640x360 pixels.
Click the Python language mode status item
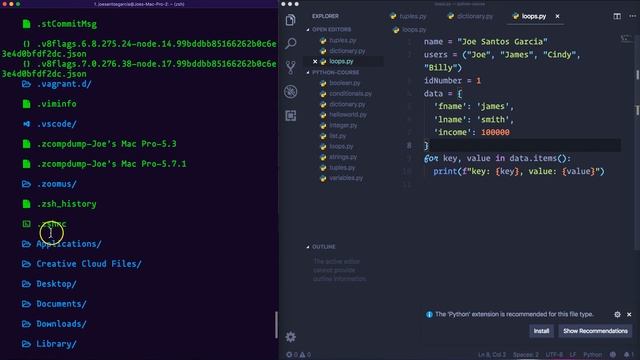[x=592, y=354]
